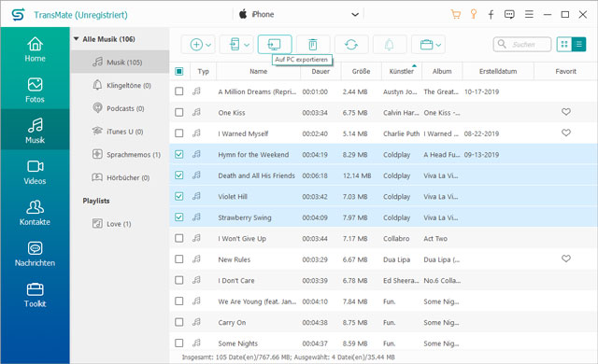Select Sprachmemos (1) category
Screen dimensions: 598x364
point(120,154)
